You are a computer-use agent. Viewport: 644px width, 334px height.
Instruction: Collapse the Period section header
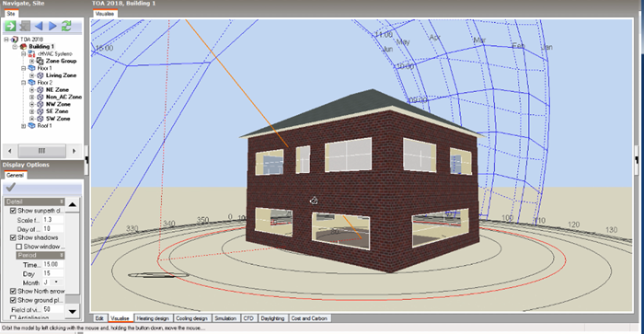pos(40,255)
